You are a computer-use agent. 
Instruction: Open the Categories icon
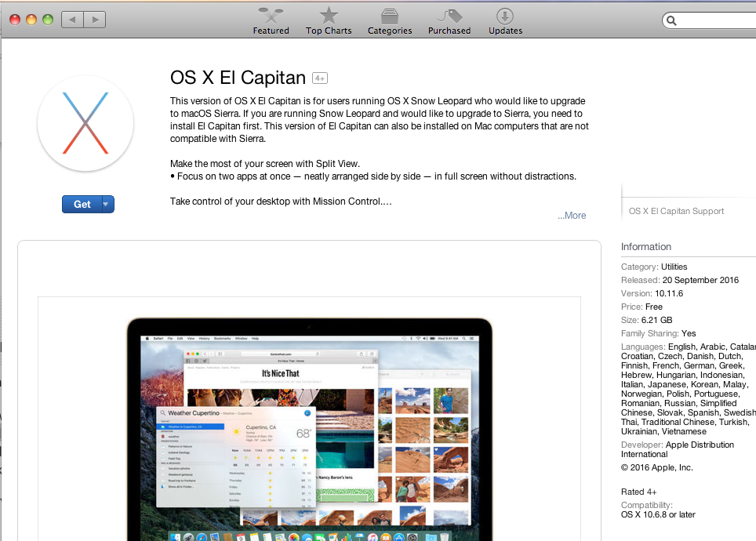390,16
